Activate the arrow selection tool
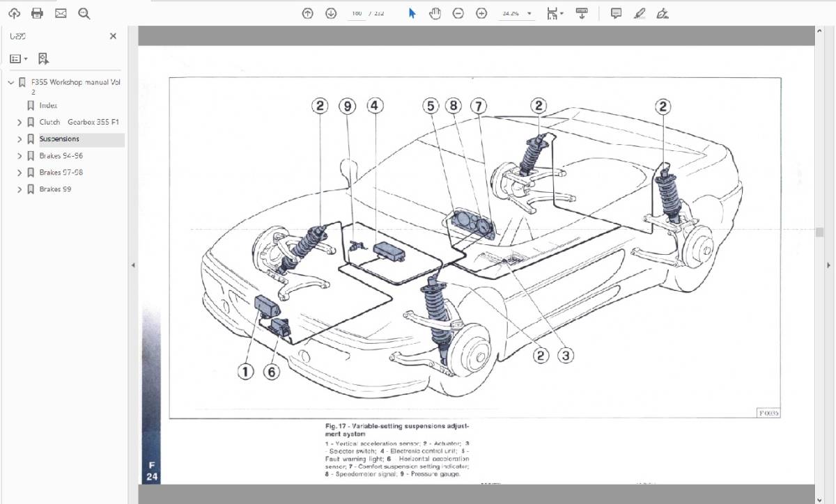The image size is (836, 504). coord(412,13)
